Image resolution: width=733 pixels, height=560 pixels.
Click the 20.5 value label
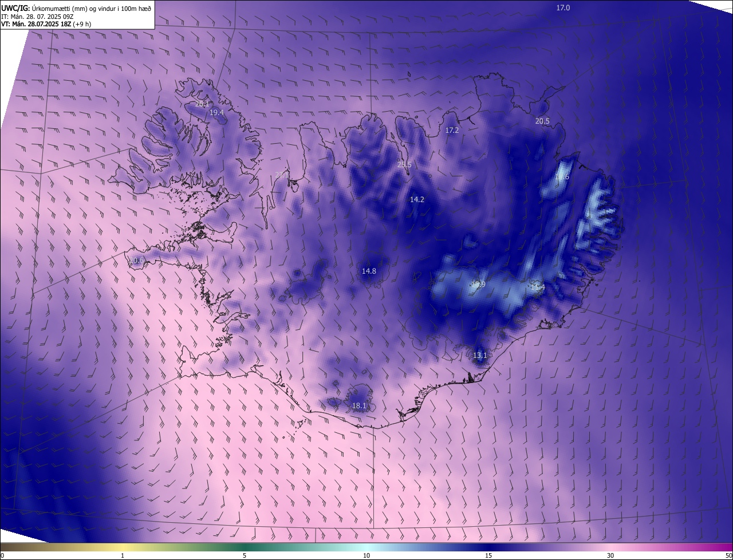point(542,121)
